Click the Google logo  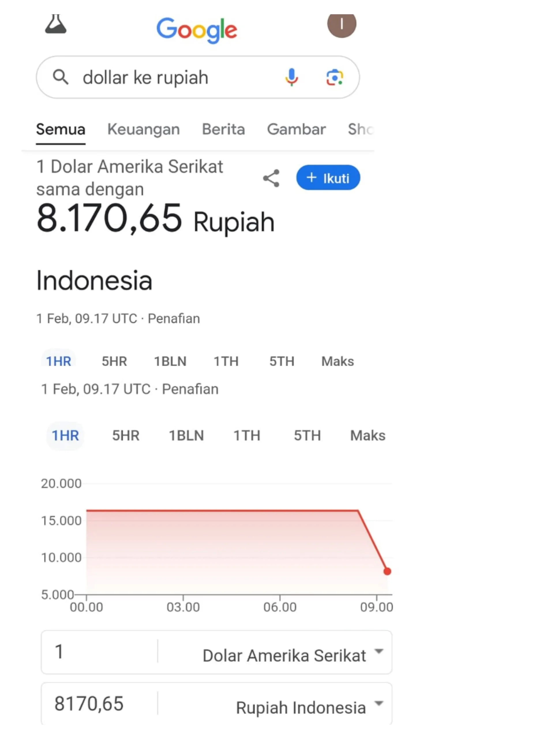point(197,30)
